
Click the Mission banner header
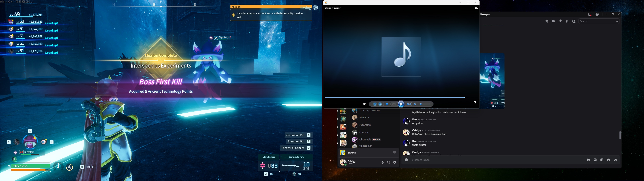[271, 7]
